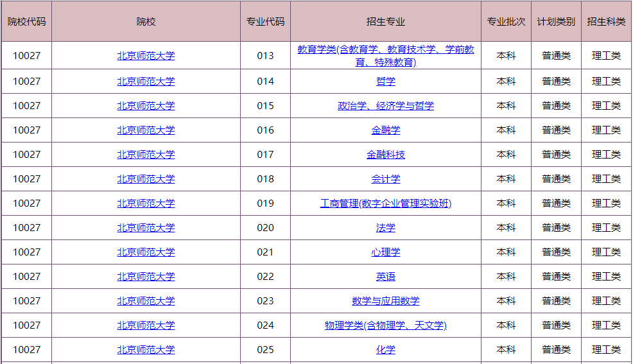Open the 英语 major link
The width and height of the screenshot is (633, 364).
(x=386, y=277)
